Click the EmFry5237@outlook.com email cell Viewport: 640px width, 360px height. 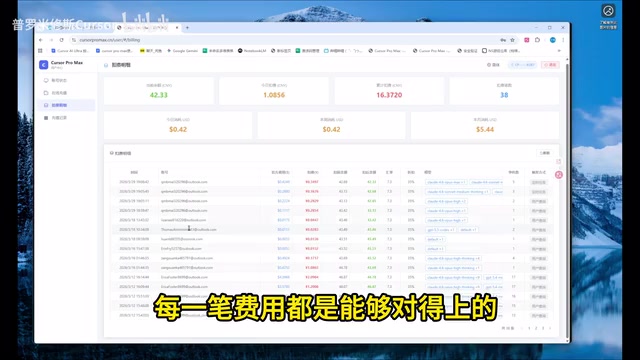point(181,249)
